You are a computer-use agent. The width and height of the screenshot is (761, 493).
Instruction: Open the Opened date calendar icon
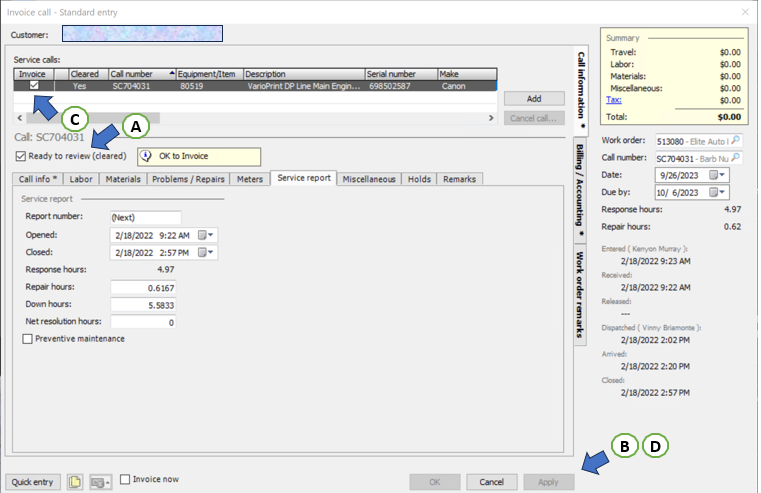pyautogui.click(x=202, y=235)
